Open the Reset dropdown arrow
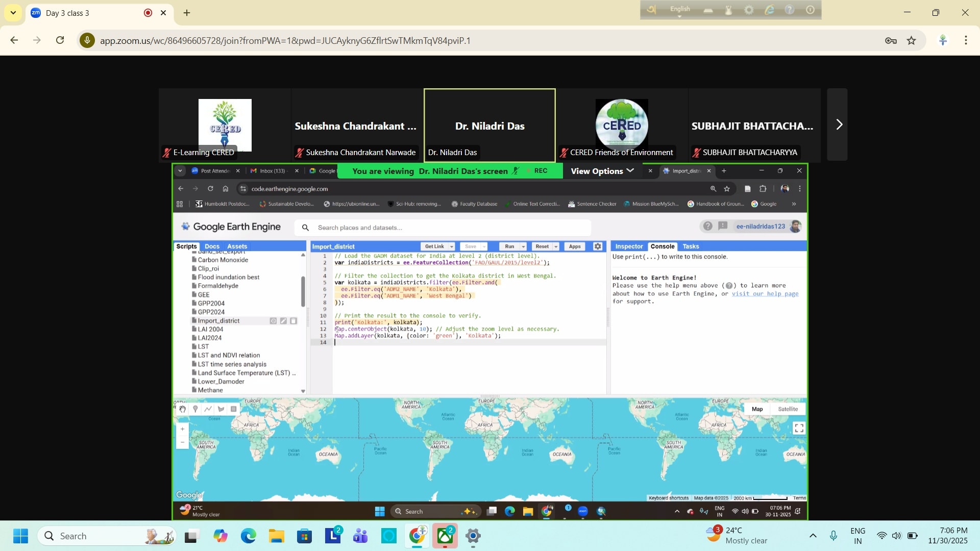Screen dimensions: 980x551 point(556,246)
